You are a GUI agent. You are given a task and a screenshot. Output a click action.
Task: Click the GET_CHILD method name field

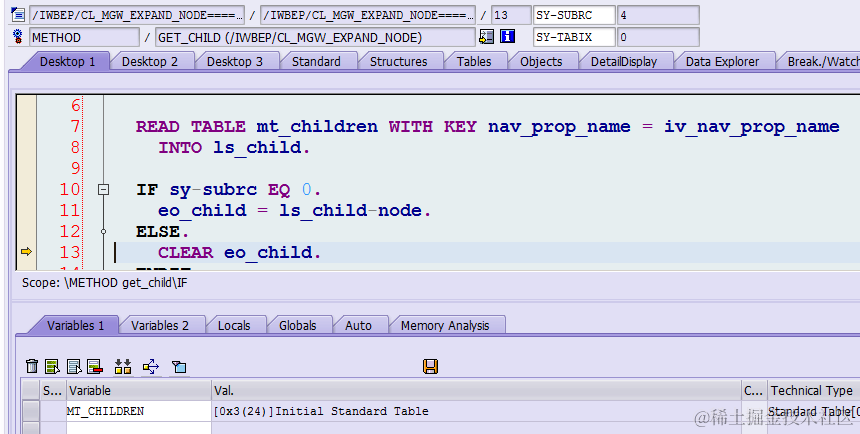315,37
